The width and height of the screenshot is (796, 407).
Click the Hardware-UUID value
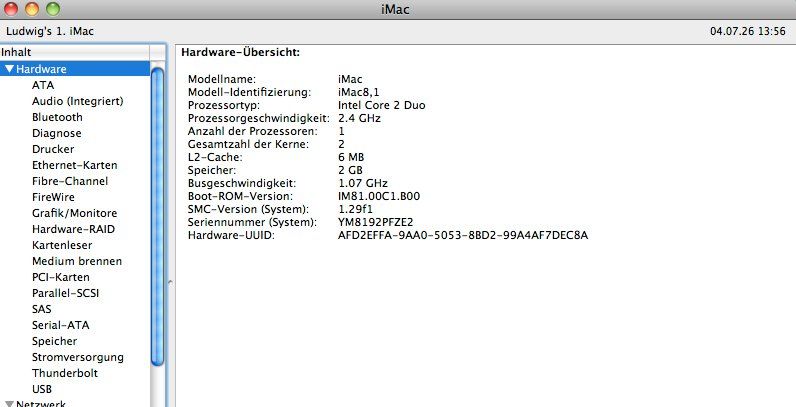(x=463, y=235)
